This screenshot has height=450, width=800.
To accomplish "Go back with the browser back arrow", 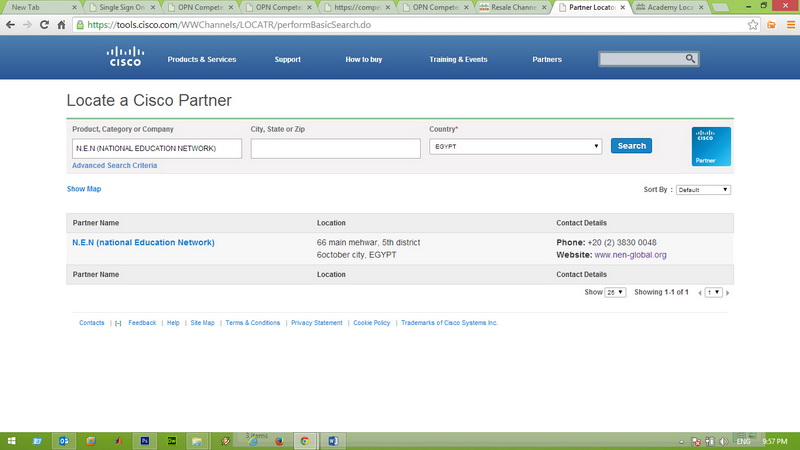I will coord(10,24).
